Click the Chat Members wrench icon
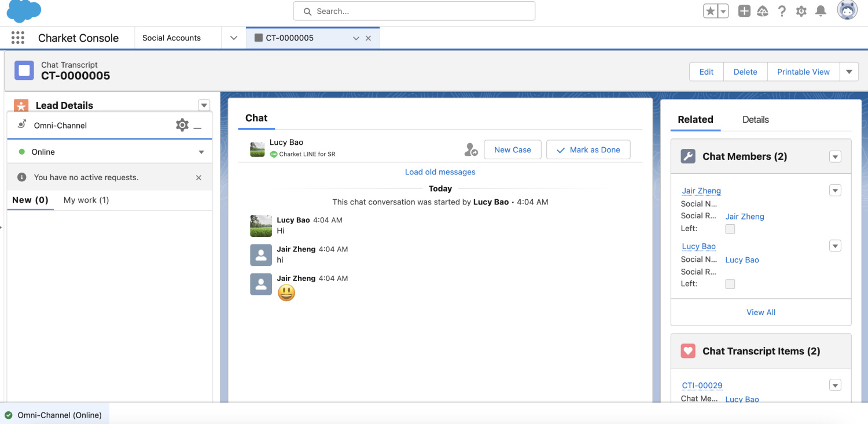Viewport: 868px width, 424px height. tap(688, 156)
